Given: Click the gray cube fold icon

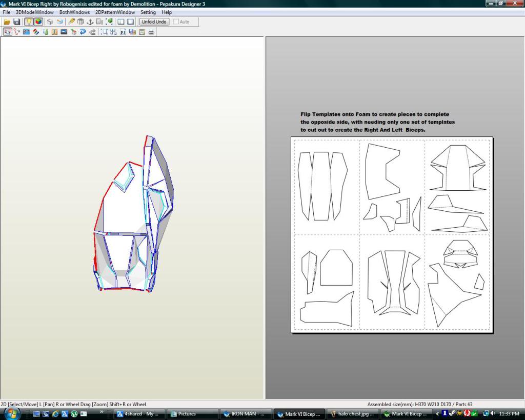Looking at the screenshot, I should pyautogui.click(x=50, y=22).
